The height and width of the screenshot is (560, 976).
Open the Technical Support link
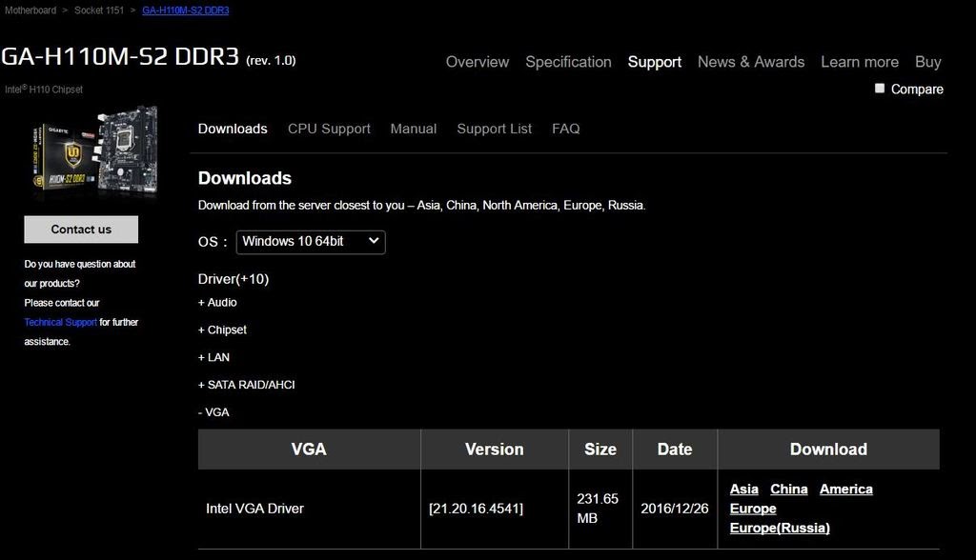coord(60,322)
